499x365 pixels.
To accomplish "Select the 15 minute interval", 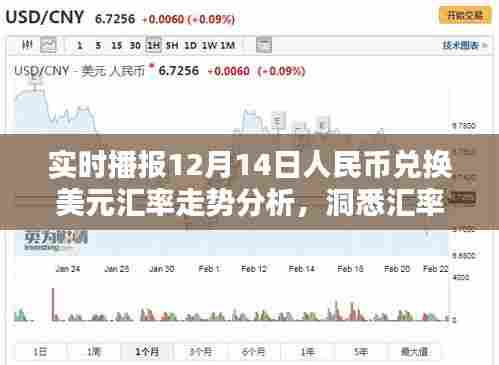I will pyautogui.click(x=116, y=45).
